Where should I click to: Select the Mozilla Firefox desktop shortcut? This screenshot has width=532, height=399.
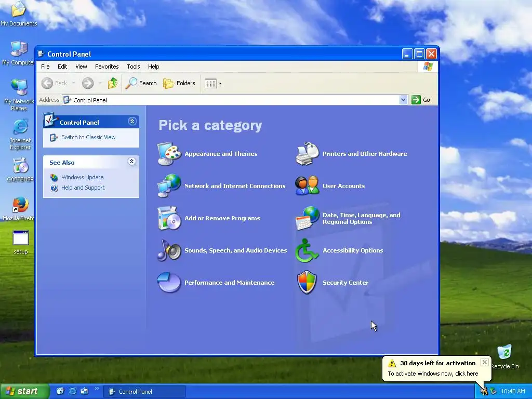(20, 209)
